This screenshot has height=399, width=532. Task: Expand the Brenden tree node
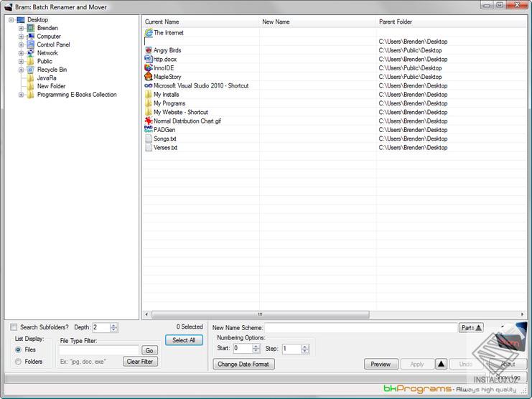click(21, 28)
